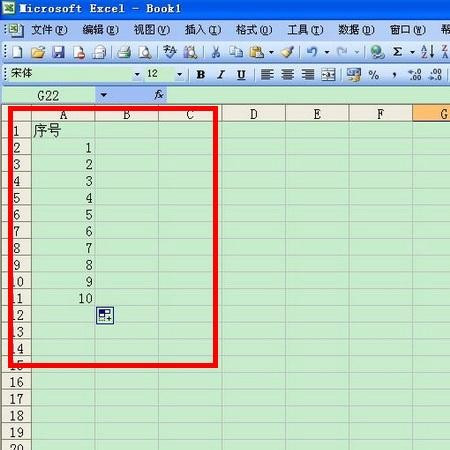Select the Format Painter brush
Image resolution: width=450 pixels, height=450 pixels.
click(287, 52)
